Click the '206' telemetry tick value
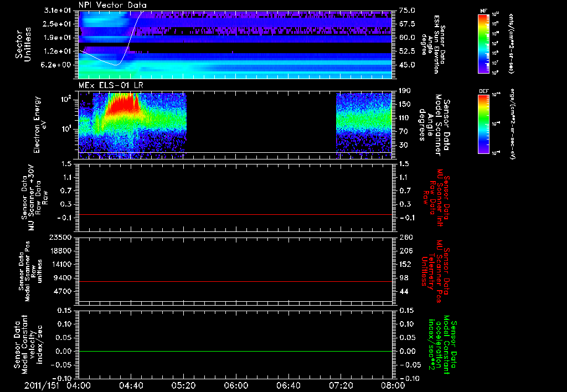Screen dimensions: 567x392 tap(405, 251)
